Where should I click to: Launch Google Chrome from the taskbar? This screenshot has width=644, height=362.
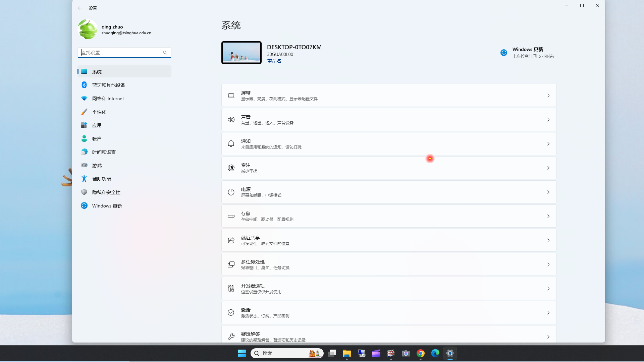point(421,353)
